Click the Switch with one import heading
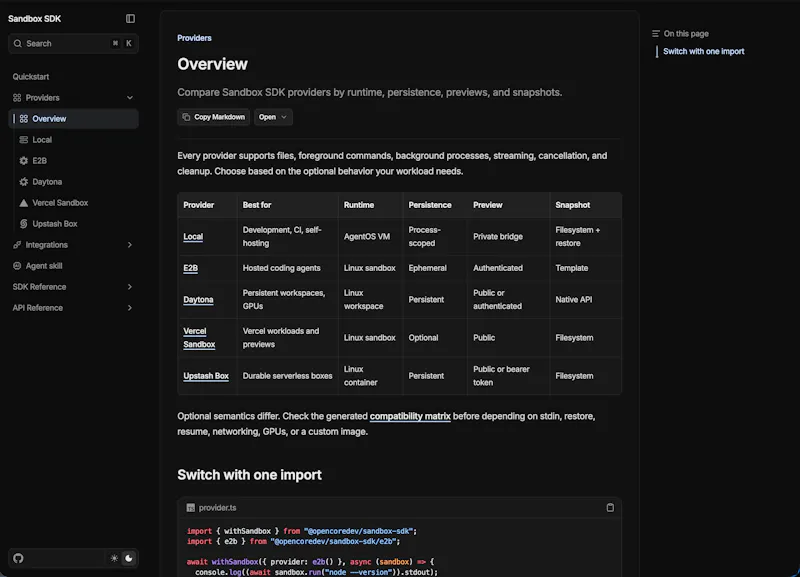800x577 pixels. (249, 475)
